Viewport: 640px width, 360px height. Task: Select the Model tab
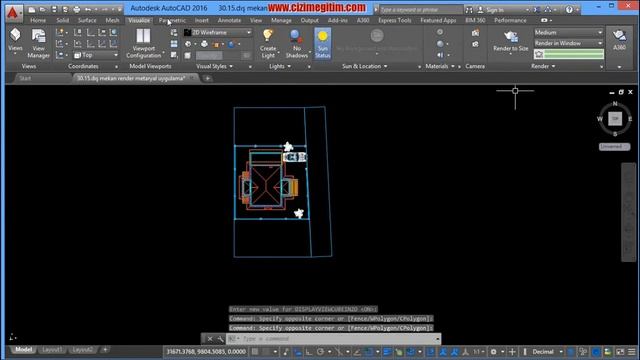tap(23, 350)
